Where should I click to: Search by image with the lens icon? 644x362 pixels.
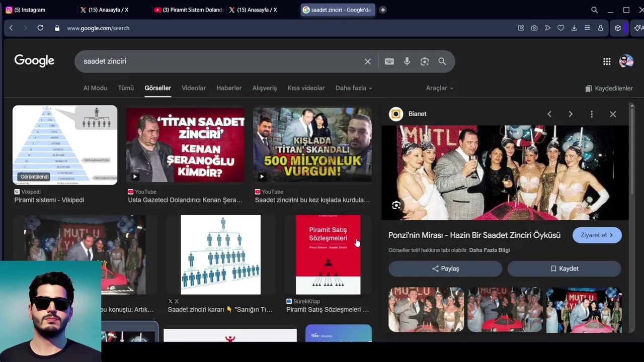click(x=425, y=61)
